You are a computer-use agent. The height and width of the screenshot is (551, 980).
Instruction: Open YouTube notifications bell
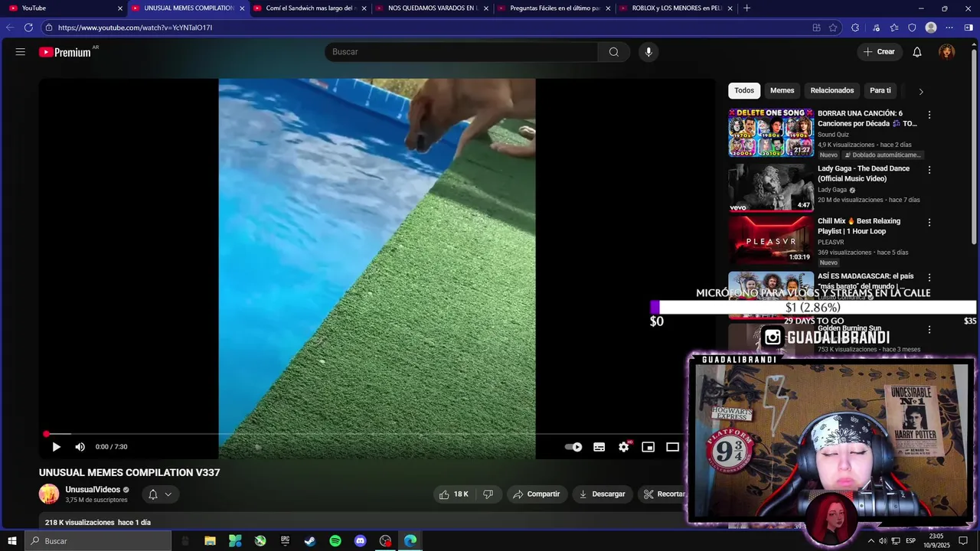pyautogui.click(x=917, y=52)
